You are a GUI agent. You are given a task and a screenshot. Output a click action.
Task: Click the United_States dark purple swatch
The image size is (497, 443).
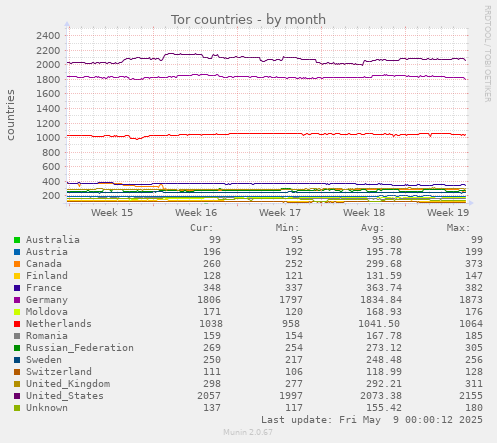pos(17,396)
